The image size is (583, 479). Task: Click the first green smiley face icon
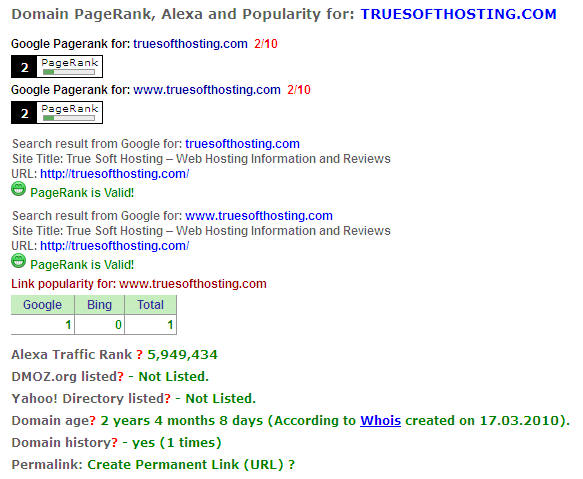click(x=19, y=189)
